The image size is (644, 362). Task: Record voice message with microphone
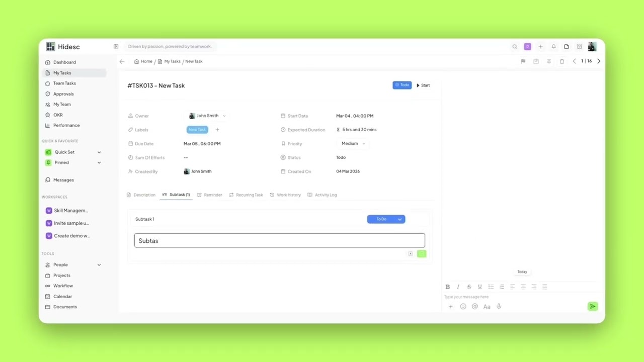coord(499,307)
